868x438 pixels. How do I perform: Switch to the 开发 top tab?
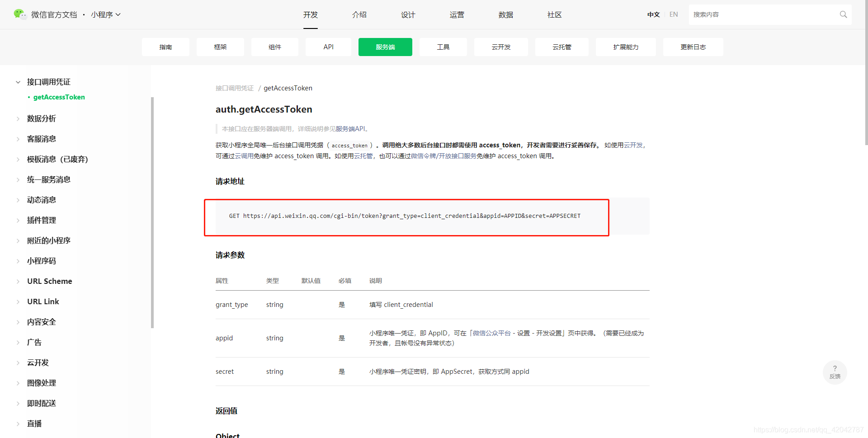(x=311, y=15)
